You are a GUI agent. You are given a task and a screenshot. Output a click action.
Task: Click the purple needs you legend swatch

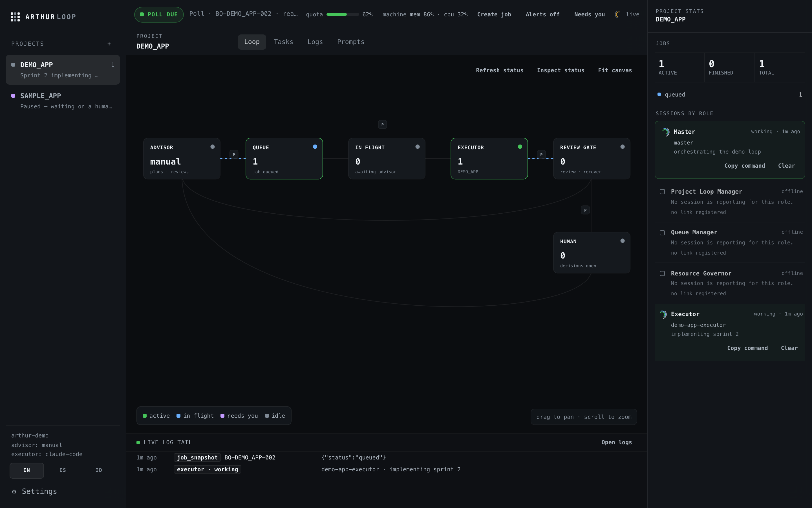(222, 416)
